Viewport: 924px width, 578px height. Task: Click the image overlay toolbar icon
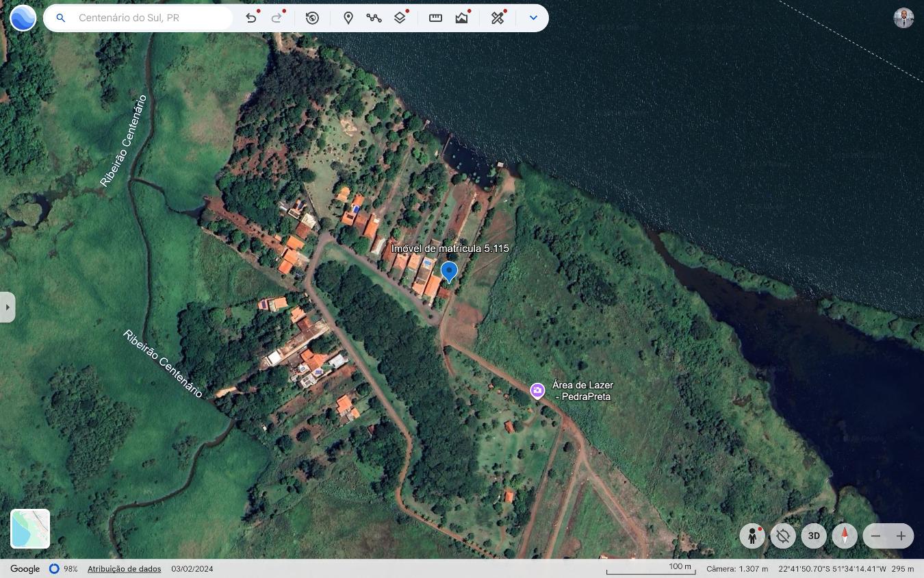coord(462,18)
